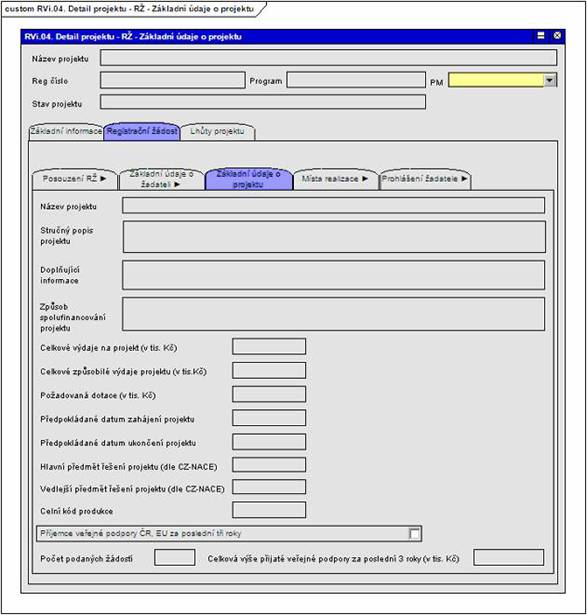This screenshot has width=587, height=615.
Task: Click the Požadovaná dotace field
Action: click(x=269, y=394)
